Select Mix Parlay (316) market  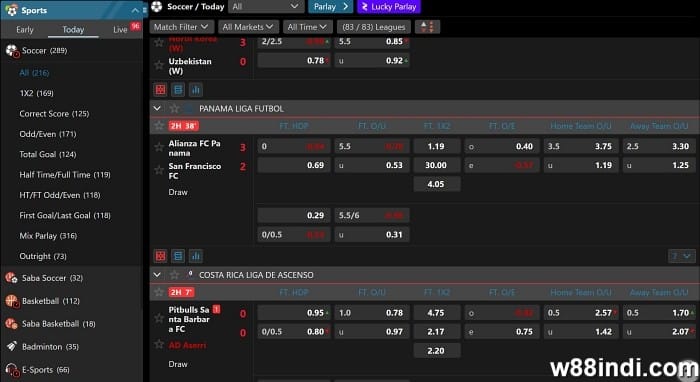tap(48, 236)
